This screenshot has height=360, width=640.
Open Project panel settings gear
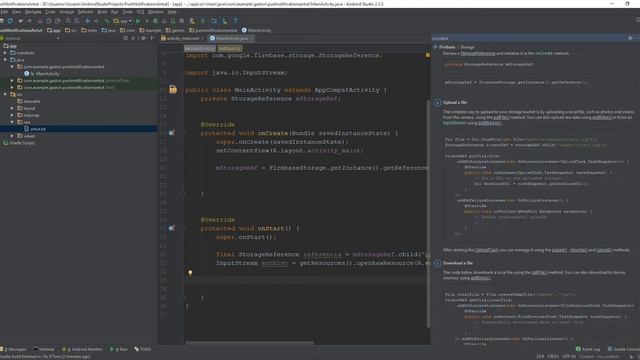coord(143,38)
